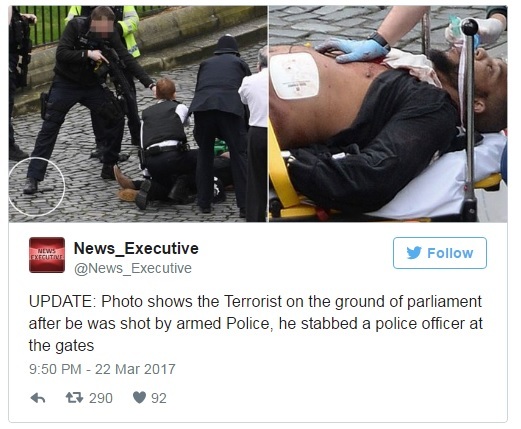Click the empty tweet card area beside likes
This screenshot has height=429, width=521.
pyautogui.click(x=333, y=398)
